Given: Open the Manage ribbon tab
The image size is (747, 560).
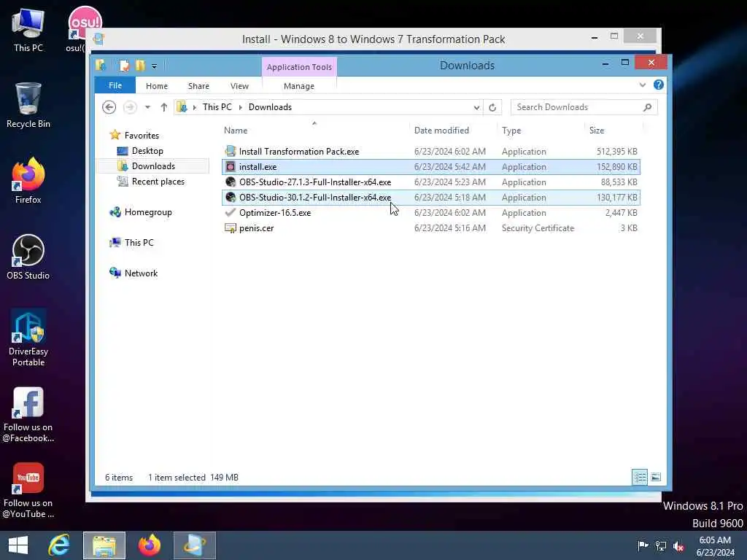Looking at the screenshot, I should pos(298,86).
